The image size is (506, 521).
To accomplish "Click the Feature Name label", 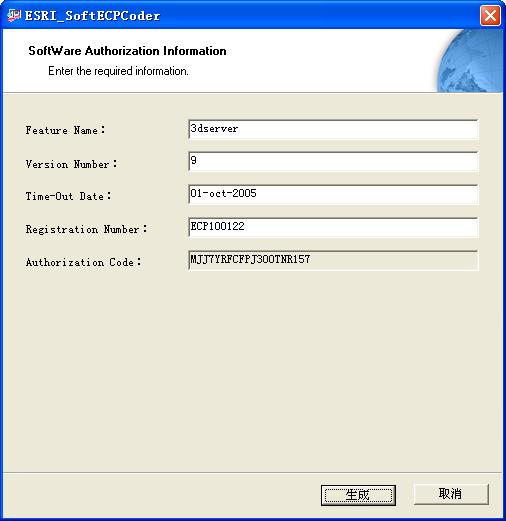I will [65, 130].
